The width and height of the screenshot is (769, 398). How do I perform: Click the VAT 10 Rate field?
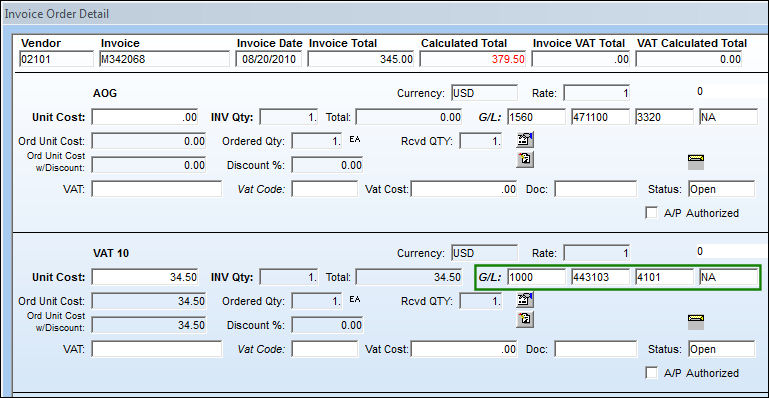click(596, 253)
